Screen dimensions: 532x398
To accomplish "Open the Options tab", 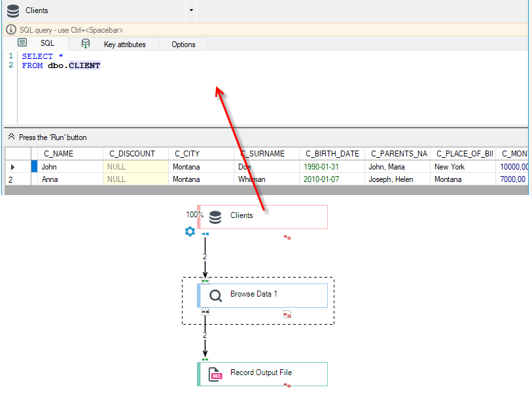I will click(x=183, y=45).
